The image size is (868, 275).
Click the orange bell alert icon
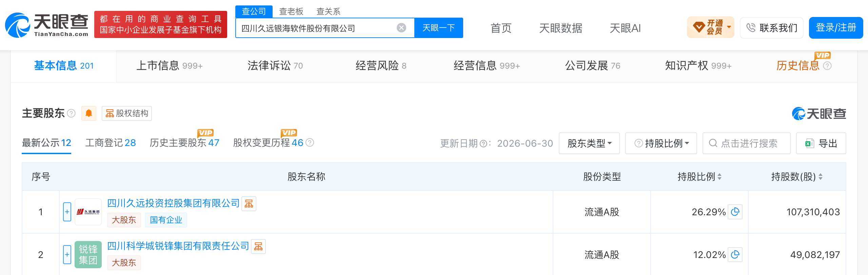tap(89, 113)
